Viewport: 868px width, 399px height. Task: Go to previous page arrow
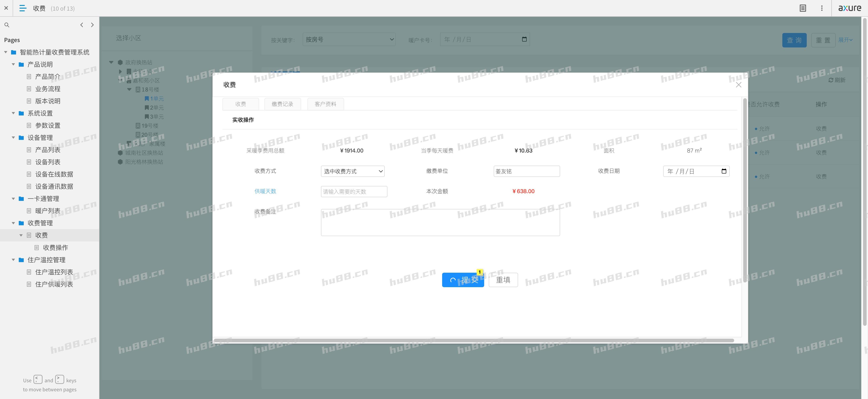[x=82, y=25]
